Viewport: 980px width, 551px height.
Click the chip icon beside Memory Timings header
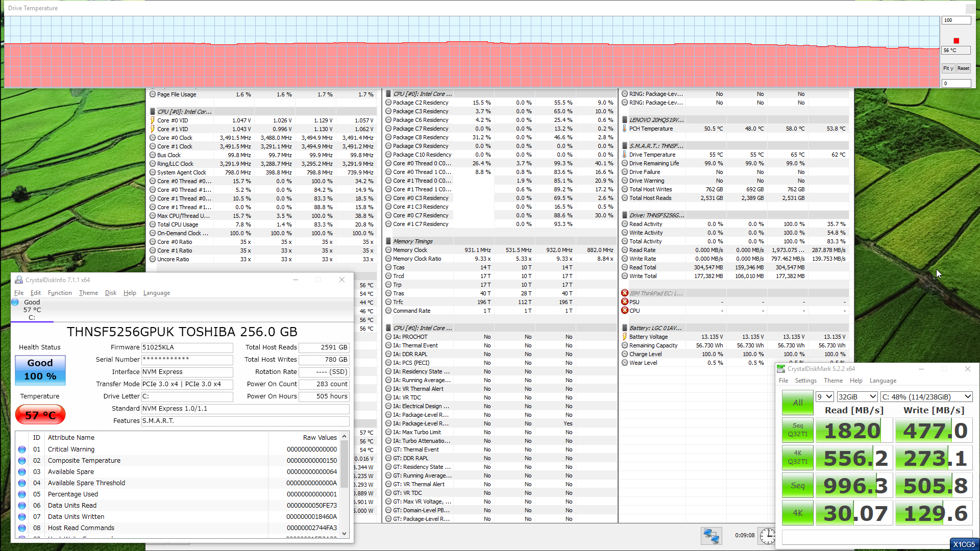coord(388,241)
